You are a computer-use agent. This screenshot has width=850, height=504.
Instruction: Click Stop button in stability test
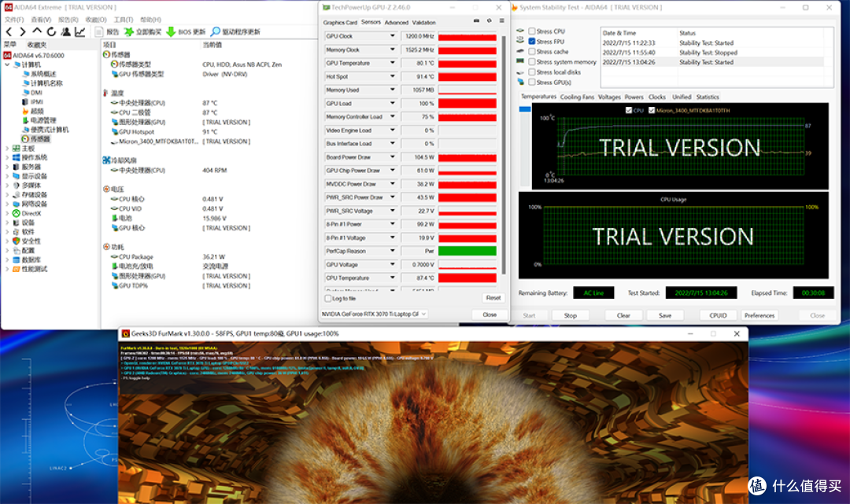point(571,315)
